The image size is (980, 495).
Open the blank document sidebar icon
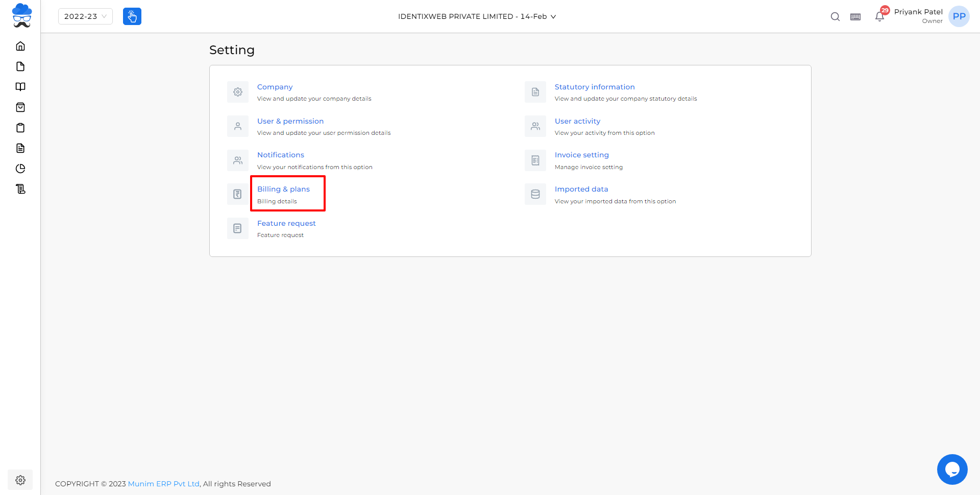coord(20,66)
